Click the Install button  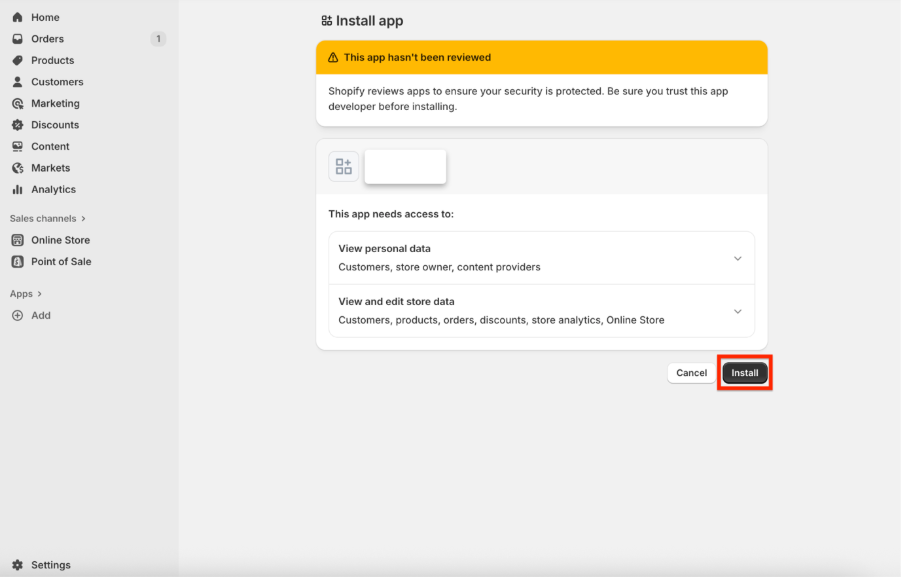[745, 373]
